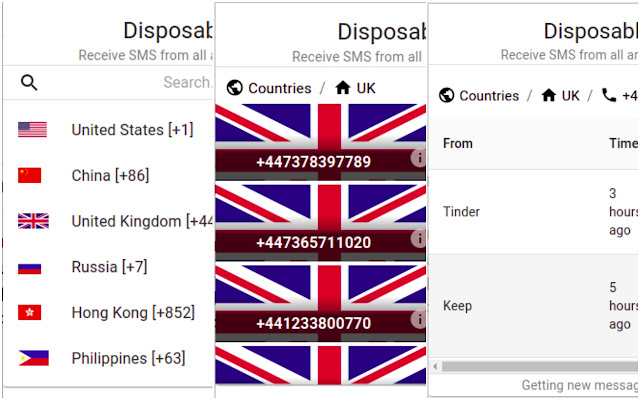This screenshot has height=400, width=640.
Task: Open number +441233800770
Action: click(313, 323)
